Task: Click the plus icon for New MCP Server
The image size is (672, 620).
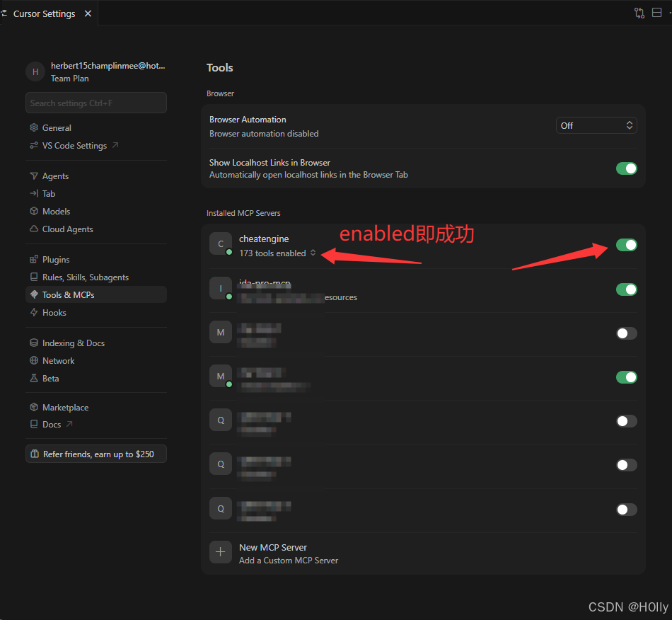Action: click(x=220, y=552)
